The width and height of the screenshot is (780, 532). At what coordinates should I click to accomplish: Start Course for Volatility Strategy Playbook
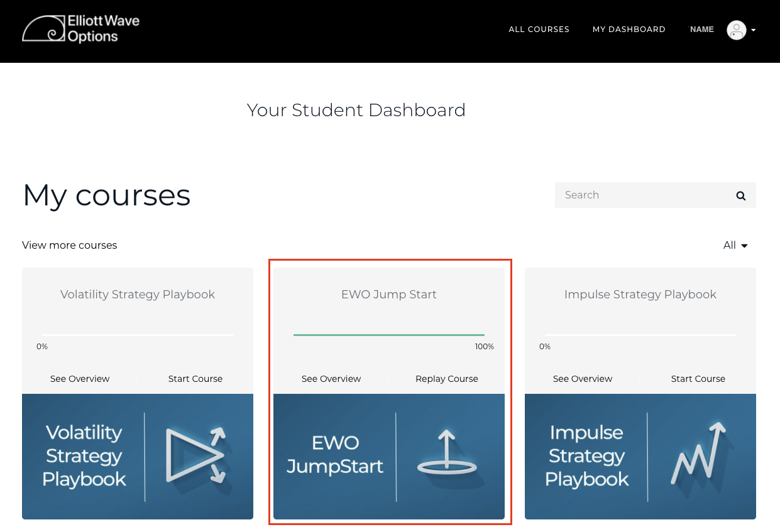click(x=195, y=379)
